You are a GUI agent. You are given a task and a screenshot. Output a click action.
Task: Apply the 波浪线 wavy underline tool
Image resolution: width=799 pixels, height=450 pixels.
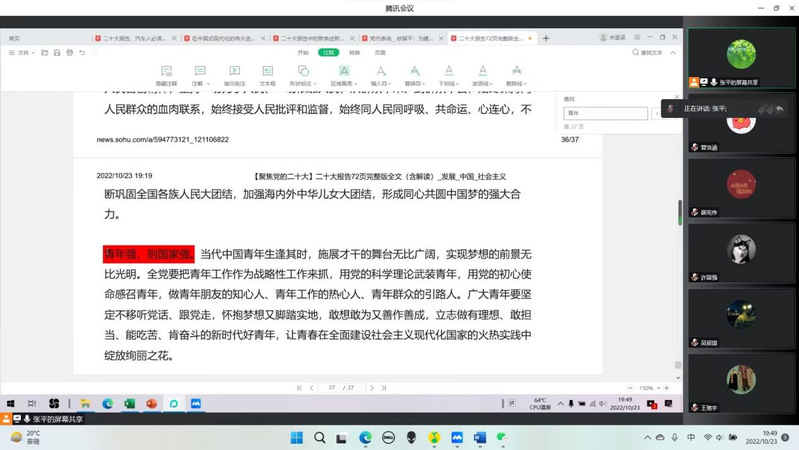coord(482,75)
